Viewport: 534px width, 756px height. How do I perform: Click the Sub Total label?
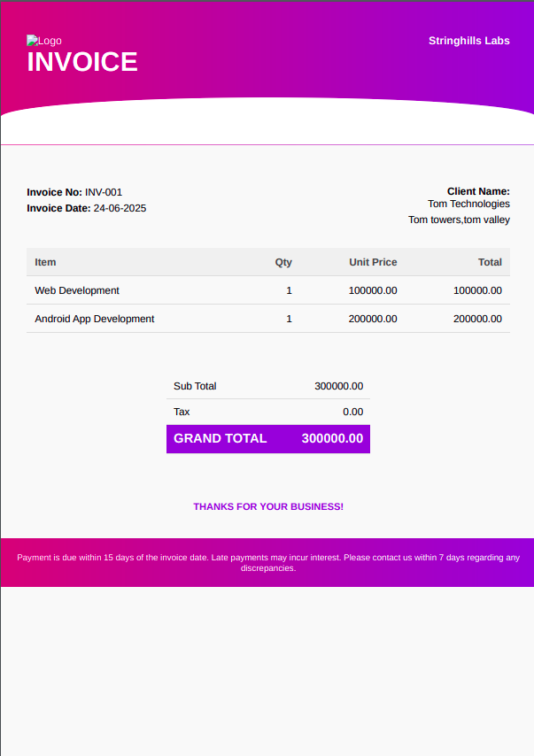[x=195, y=386]
